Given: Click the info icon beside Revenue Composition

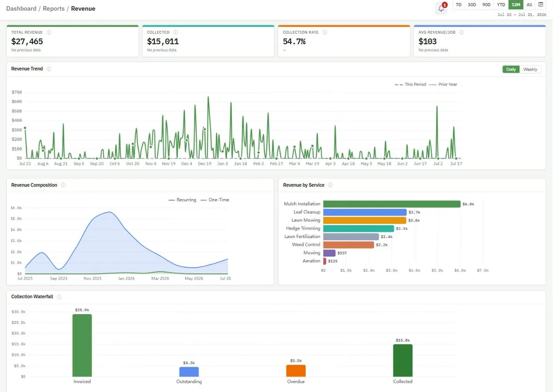Looking at the screenshot, I should (63, 185).
